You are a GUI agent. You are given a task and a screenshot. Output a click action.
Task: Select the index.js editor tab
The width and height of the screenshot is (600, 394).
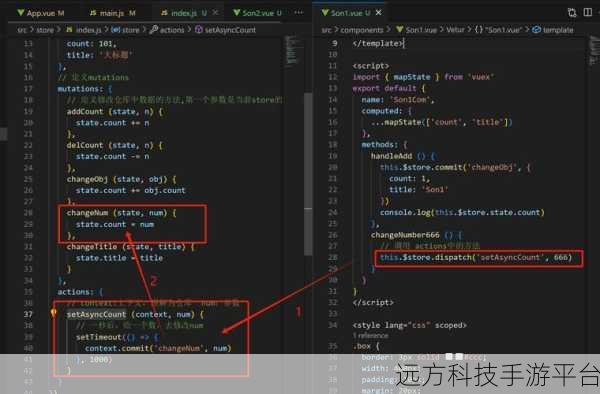pyautogui.click(x=184, y=13)
